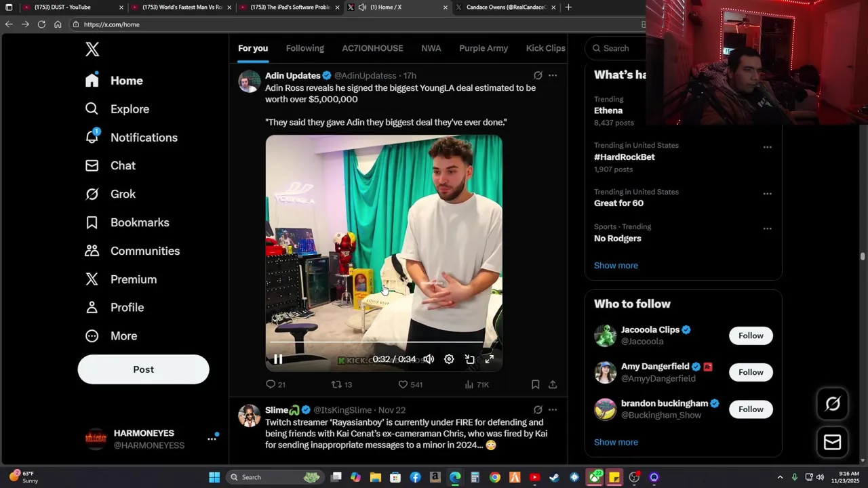868x488 pixels.
Task: Seek on the video progress bar
Action: tap(384, 342)
